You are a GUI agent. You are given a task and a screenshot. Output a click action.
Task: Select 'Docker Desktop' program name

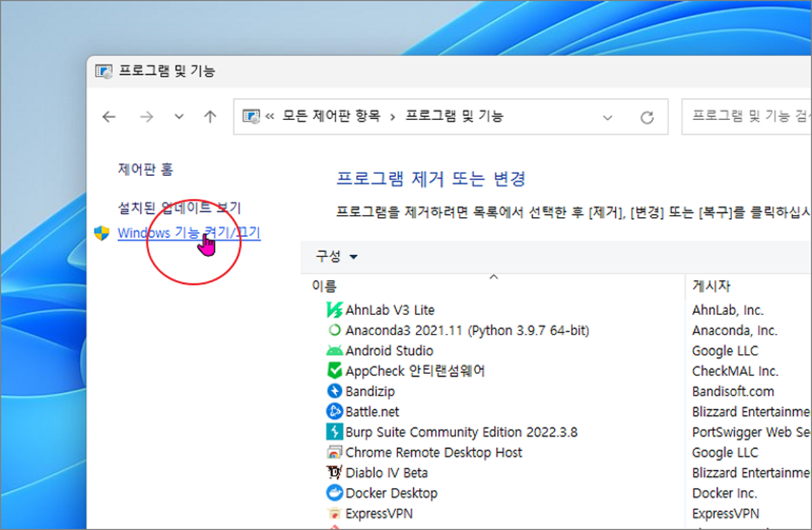pyautogui.click(x=391, y=493)
